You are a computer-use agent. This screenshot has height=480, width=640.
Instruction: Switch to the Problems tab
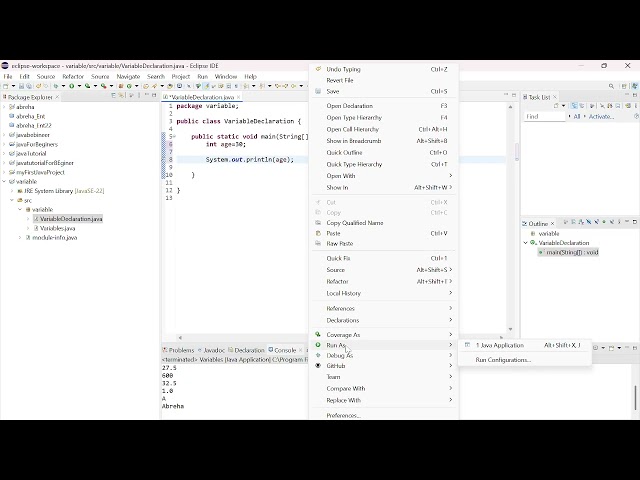(178, 350)
